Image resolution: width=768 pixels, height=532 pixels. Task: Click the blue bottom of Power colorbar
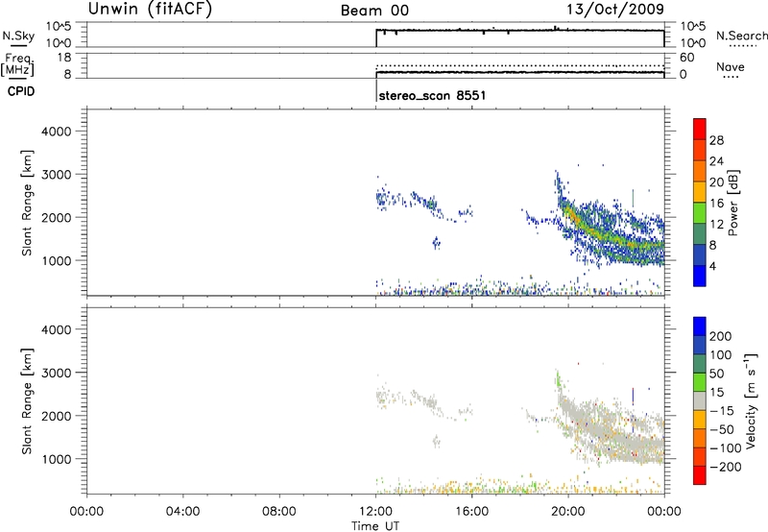tap(700, 276)
